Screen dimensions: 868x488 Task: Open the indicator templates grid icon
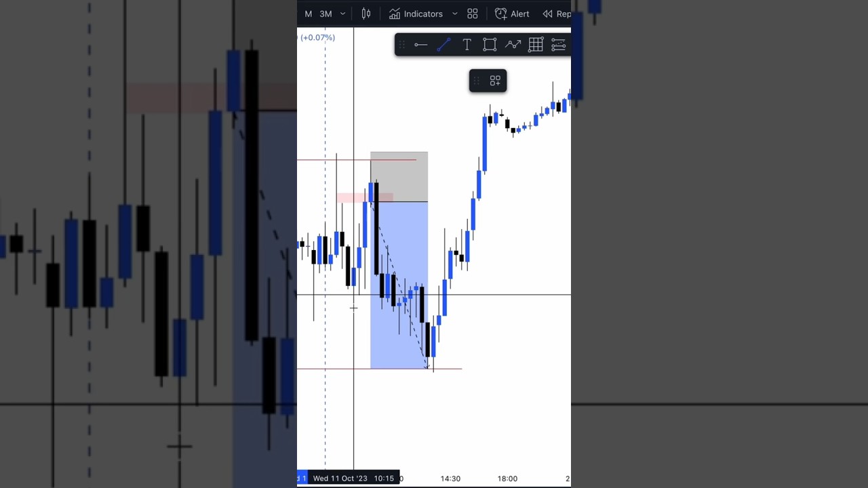click(473, 14)
